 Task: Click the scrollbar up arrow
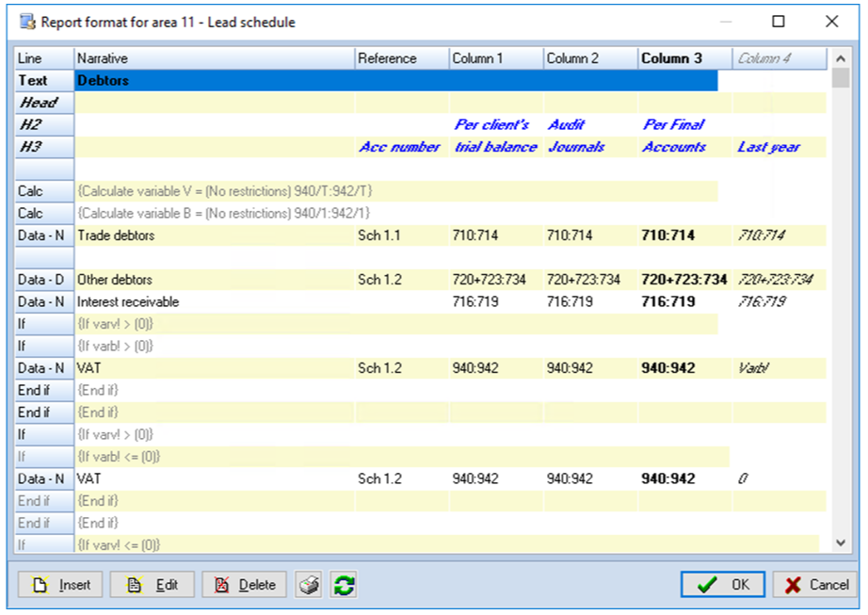point(841,58)
